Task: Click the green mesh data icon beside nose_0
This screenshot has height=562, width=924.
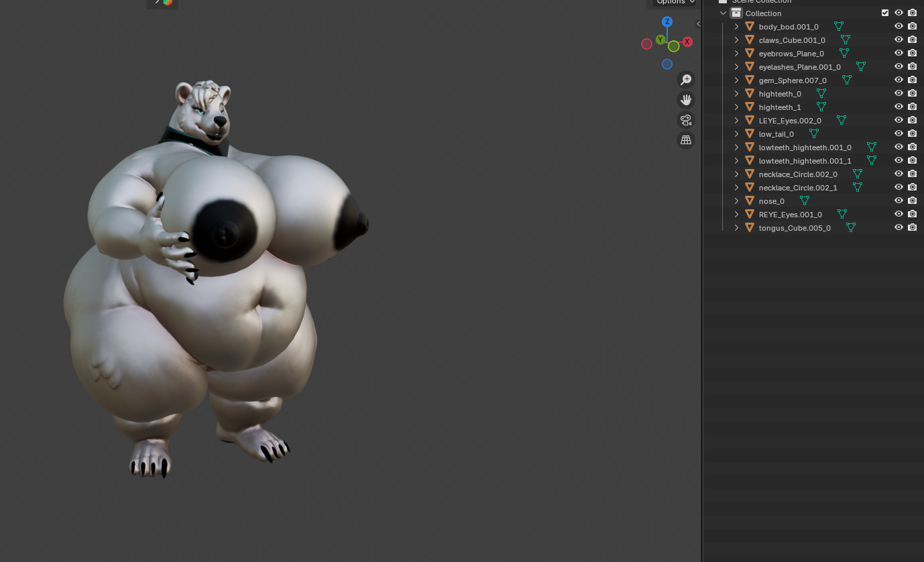Action: click(805, 201)
